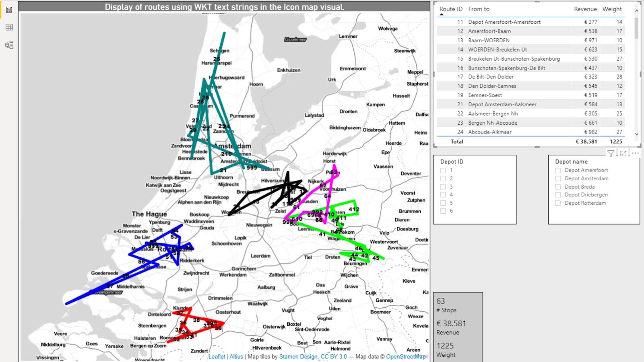Screen dimensions: 644x362
Task: Open the Report view icon
Action: [9, 10]
